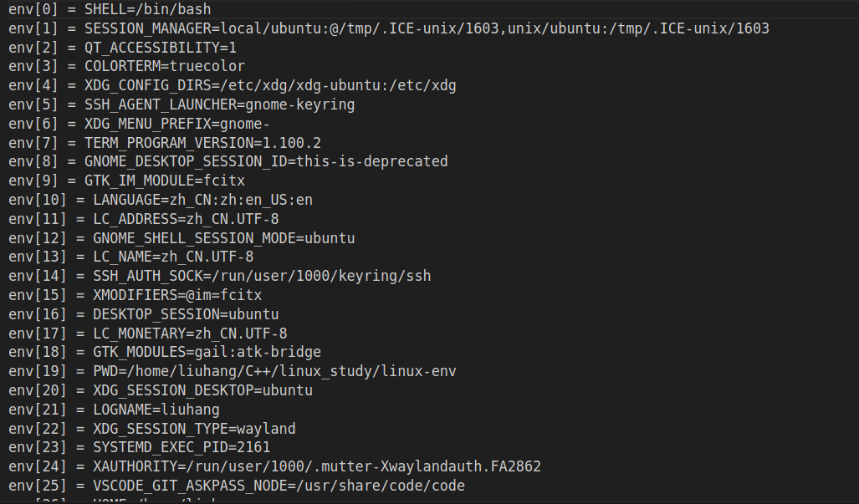Click the VSCODE_GIT_ASKPASS_NODE code path
Viewport: 859px width, 504px height.
pyautogui.click(x=381, y=486)
